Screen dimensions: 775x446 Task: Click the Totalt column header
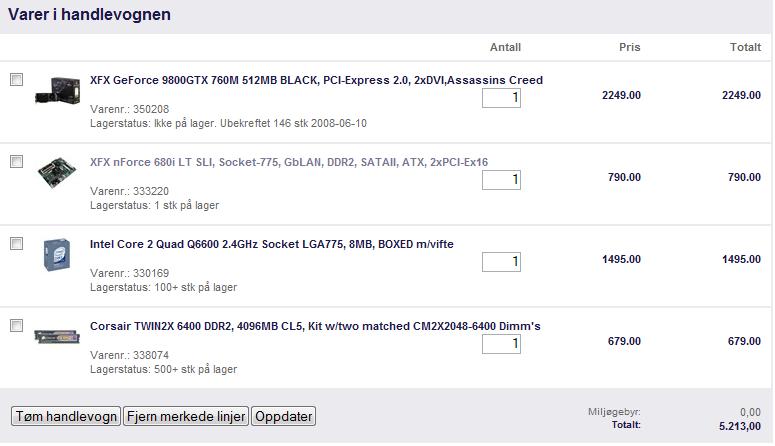745,47
